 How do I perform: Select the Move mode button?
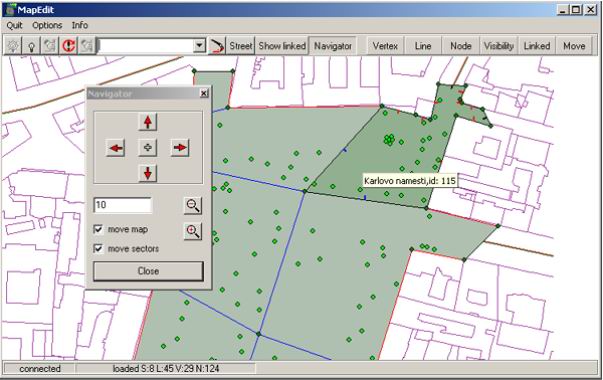574,46
